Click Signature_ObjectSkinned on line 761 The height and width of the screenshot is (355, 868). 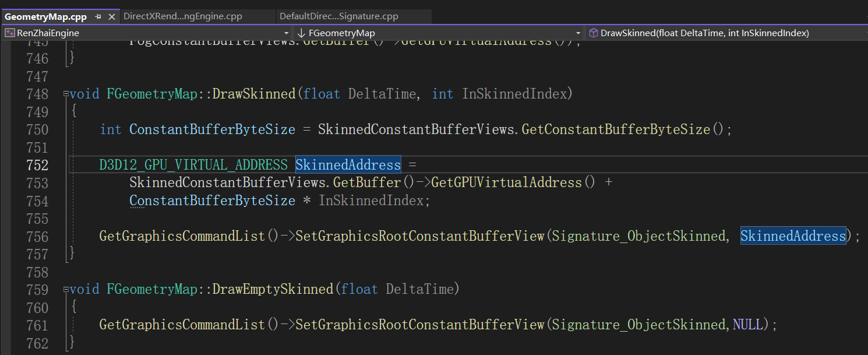pyautogui.click(x=639, y=325)
